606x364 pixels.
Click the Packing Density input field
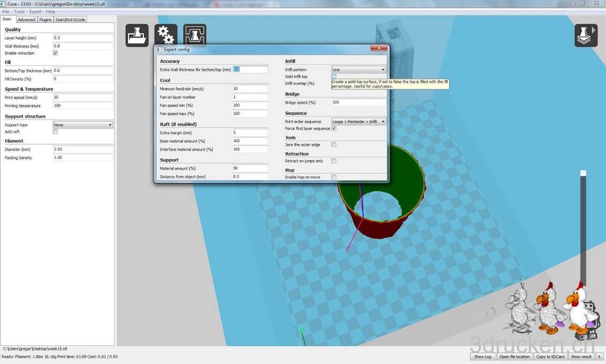[x=83, y=157]
